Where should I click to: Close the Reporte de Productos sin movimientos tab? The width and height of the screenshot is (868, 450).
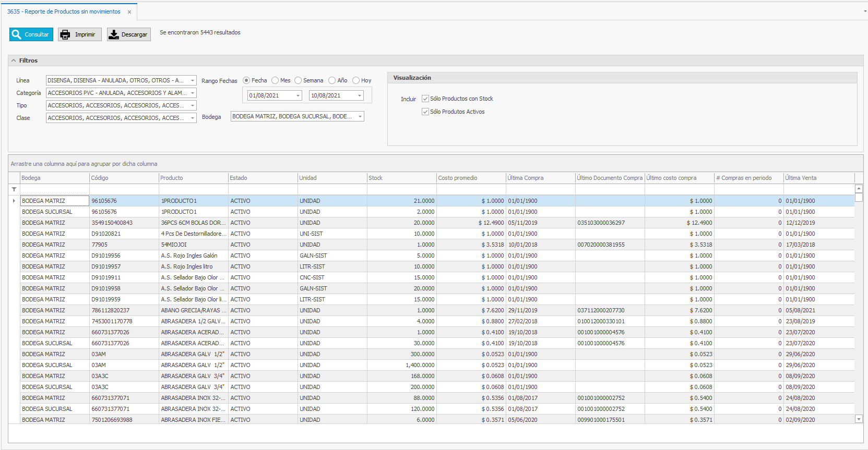pos(129,12)
